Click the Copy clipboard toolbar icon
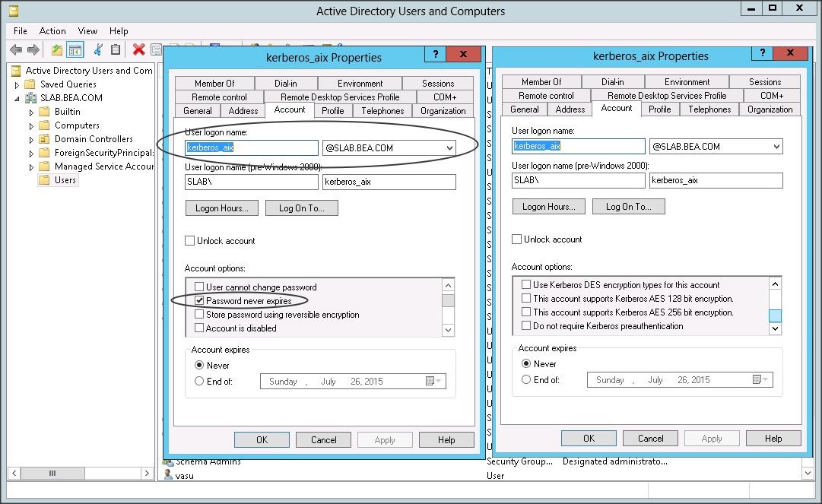Viewport: 822px width, 504px height. [116, 49]
